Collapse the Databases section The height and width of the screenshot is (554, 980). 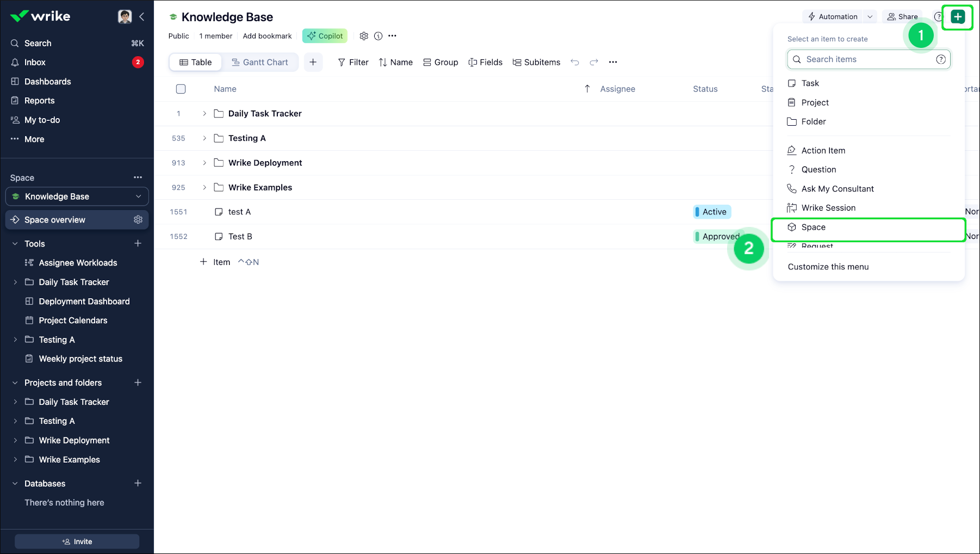coord(15,483)
